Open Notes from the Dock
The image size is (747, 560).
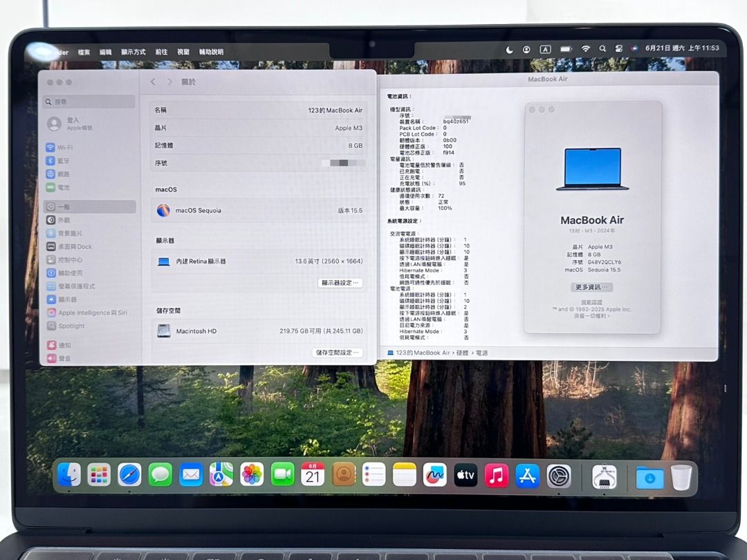pos(405,475)
